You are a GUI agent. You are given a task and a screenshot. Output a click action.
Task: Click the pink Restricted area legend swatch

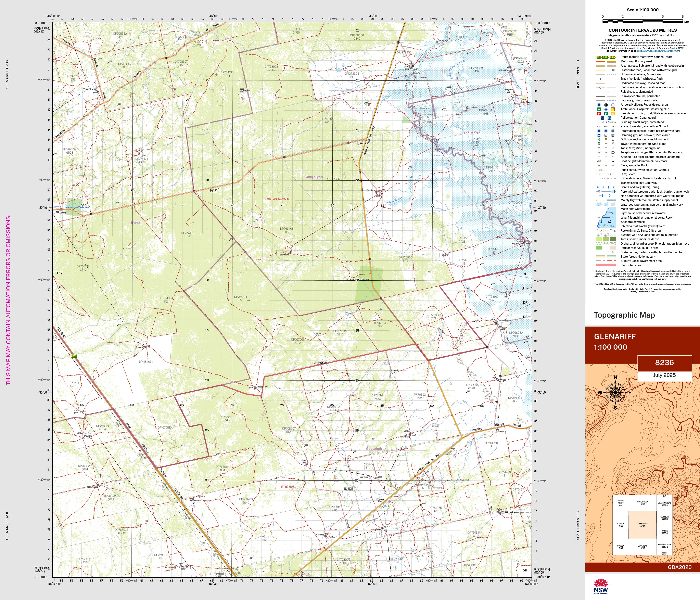coord(606,265)
